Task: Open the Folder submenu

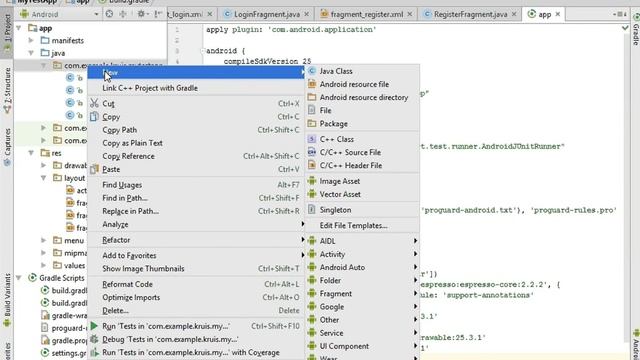Action: 362,280
